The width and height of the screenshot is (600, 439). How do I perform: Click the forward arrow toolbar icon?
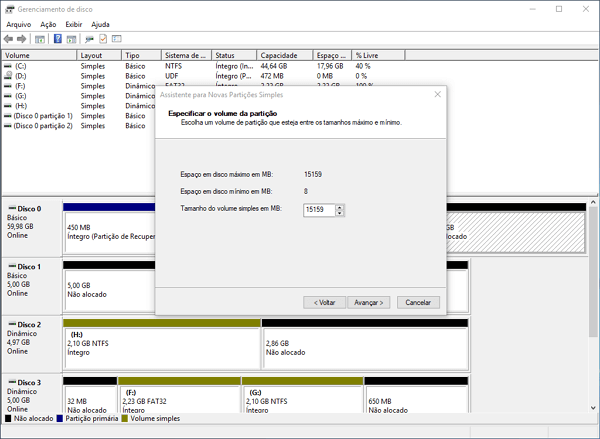[22, 38]
